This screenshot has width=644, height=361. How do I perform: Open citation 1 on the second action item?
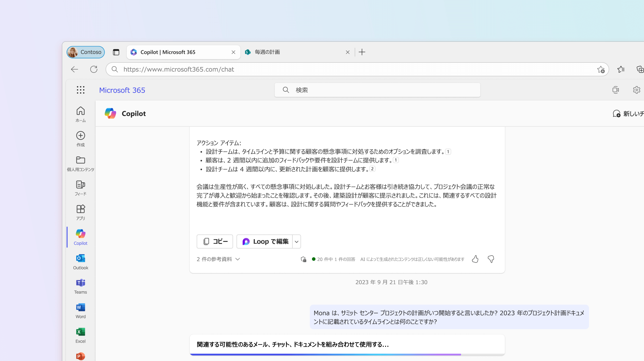[396, 160]
